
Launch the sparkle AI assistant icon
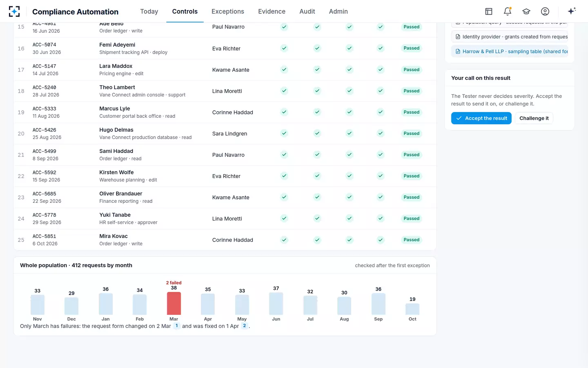click(572, 11)
